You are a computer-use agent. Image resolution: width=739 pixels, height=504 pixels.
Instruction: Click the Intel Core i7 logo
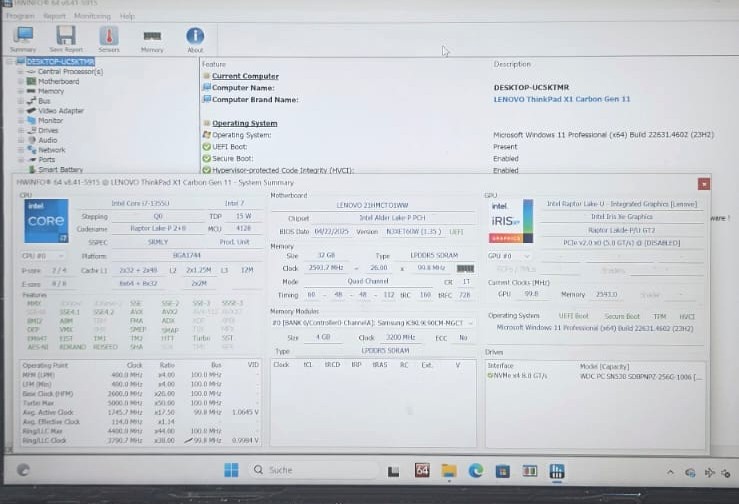pos(46,221)
